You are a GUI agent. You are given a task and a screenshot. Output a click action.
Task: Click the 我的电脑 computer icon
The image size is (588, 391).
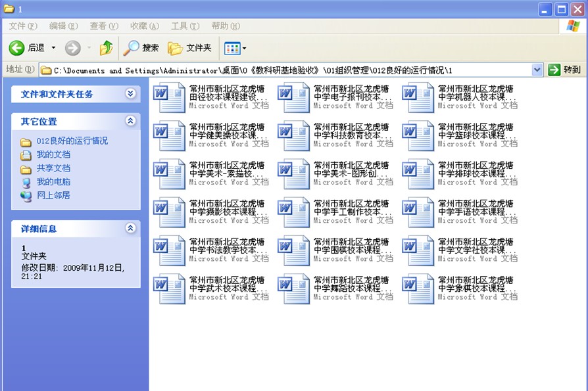pos(26,183)
